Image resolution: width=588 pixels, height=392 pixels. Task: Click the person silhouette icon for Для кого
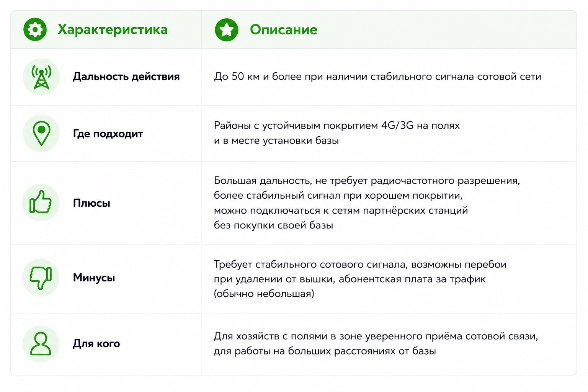pyautogui.click(x=41, y=344)
